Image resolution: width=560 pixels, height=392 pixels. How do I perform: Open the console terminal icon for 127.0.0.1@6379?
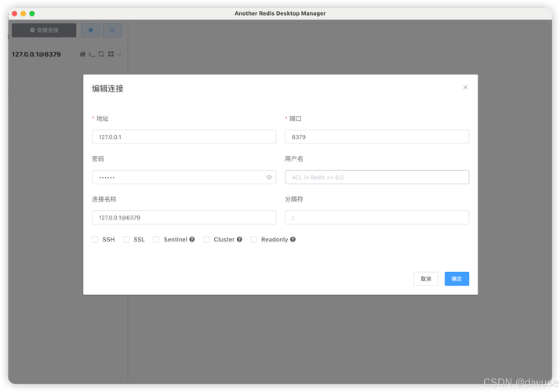(x=92, y=54)
